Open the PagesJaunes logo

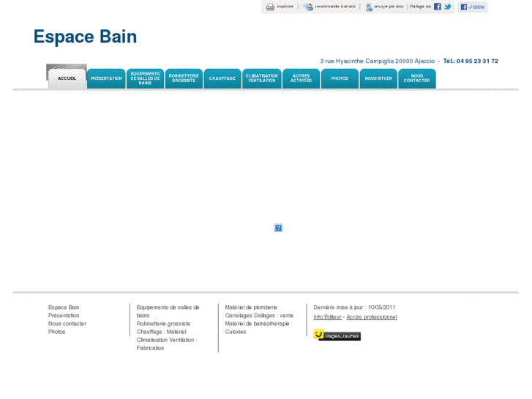[x=337, y=335]
